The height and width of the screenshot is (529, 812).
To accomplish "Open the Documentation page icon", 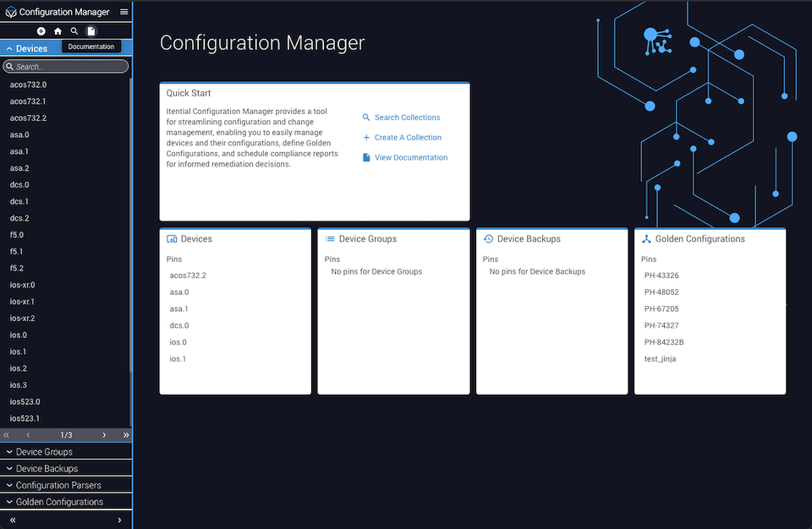I will click(x=91, y=31).
